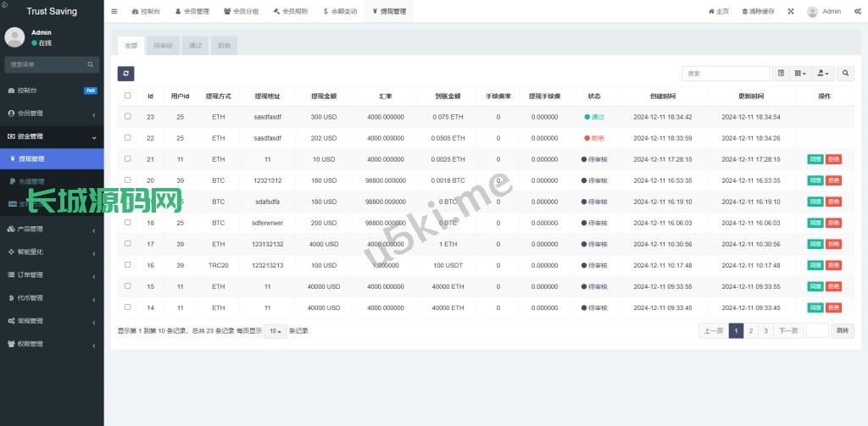Toggle the table card view icon
The height and width of the screenshot is (426, 868).
click(781, 74)
